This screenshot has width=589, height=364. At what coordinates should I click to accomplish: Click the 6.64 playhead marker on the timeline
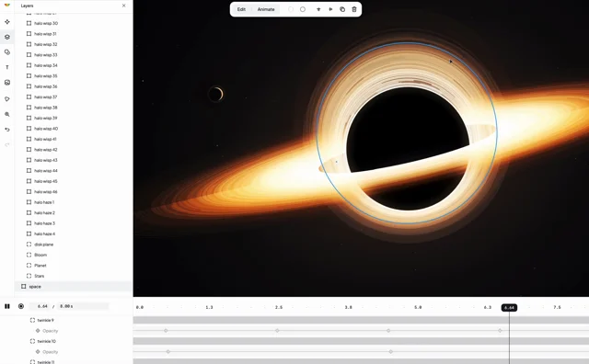[509, 308]
